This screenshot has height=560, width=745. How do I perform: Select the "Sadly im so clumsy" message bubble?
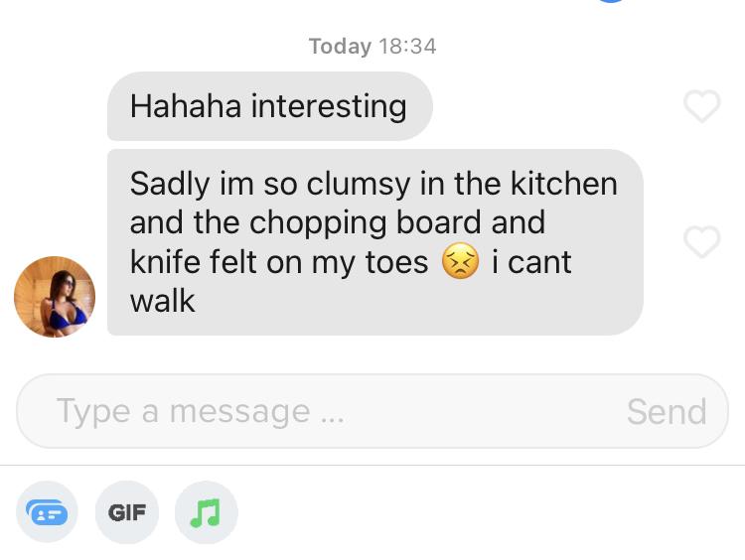(x=375, y=242)
